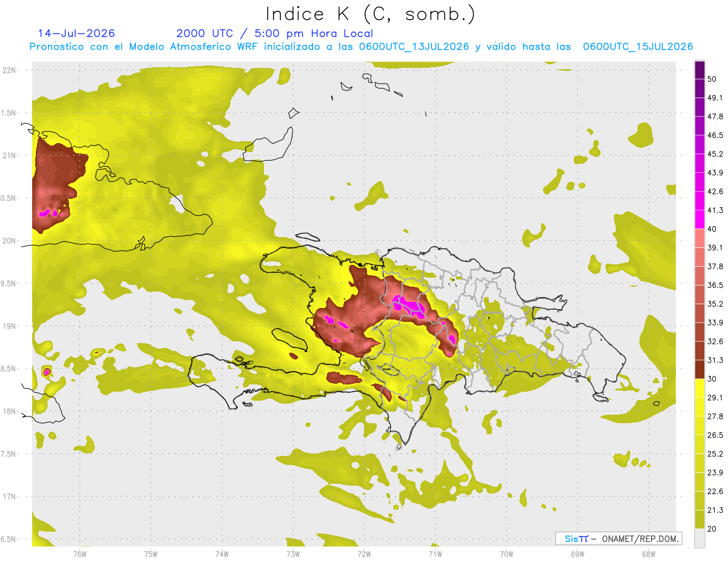Click the colorbar value '32.6'
The width and height of the screenshot is (728, 562).
[x=715, y=341]
